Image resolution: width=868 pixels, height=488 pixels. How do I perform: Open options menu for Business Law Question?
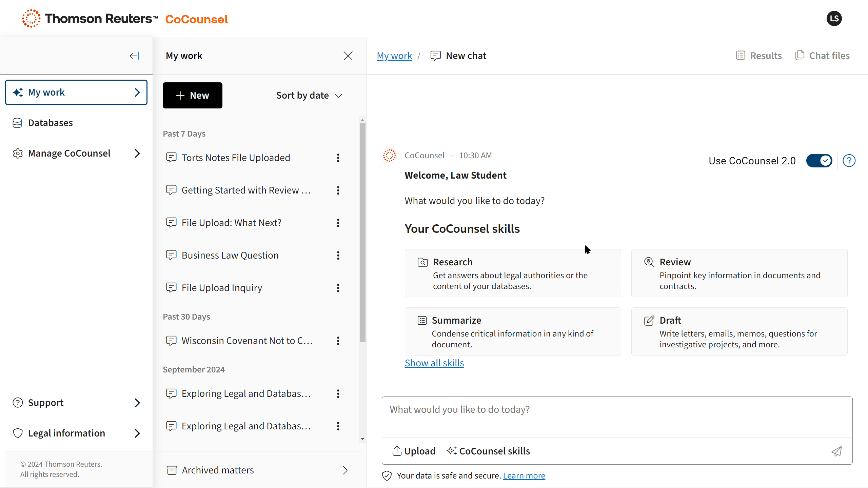(338, 255)
